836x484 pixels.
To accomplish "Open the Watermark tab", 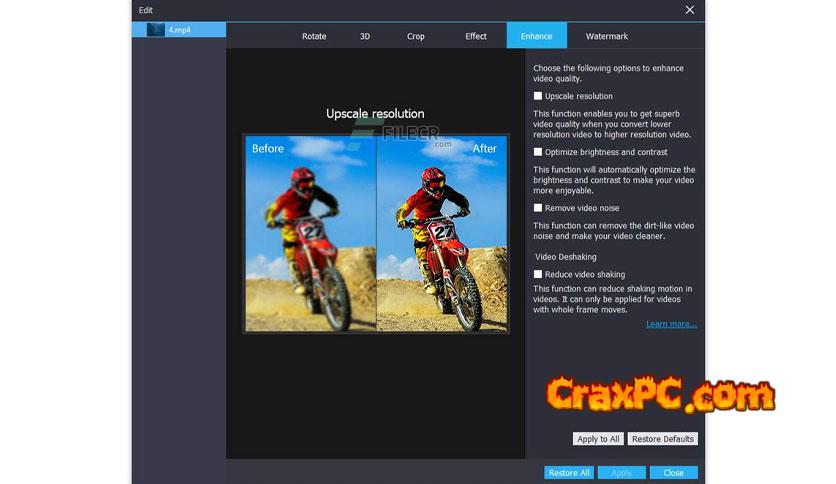I will pos(606,36).
